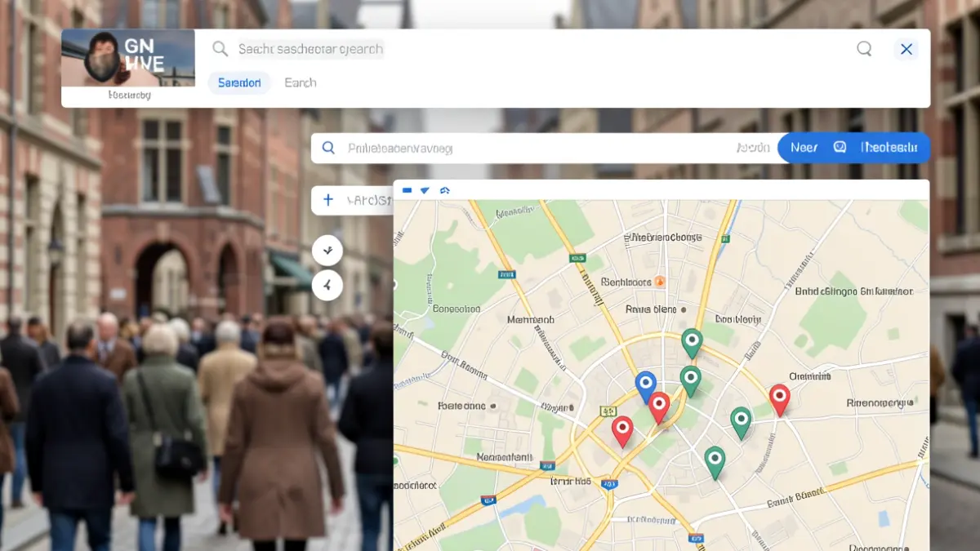The width and height of the screenshot is (980, 551).
Task: Select the green pin right of the blue pin
Action: pos(691,380)
